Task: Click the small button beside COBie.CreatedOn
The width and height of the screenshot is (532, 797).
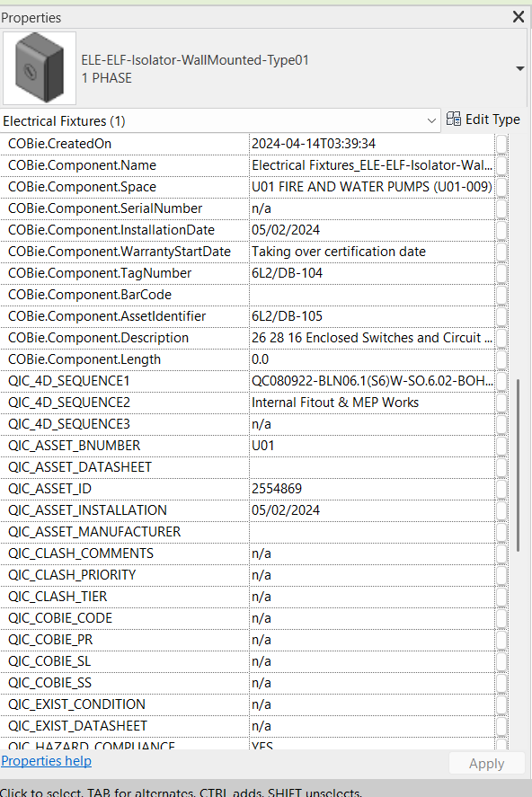Action: (x=501, y=144)
